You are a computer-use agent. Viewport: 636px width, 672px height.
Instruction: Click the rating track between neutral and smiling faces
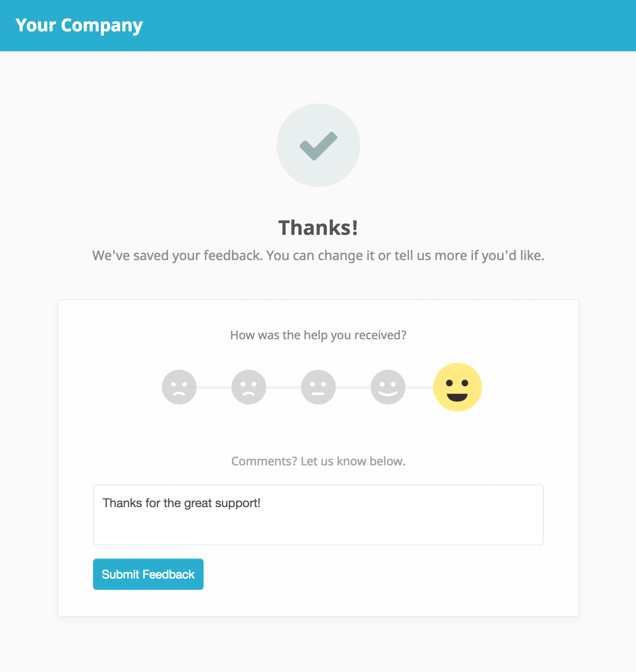(353, 387)
